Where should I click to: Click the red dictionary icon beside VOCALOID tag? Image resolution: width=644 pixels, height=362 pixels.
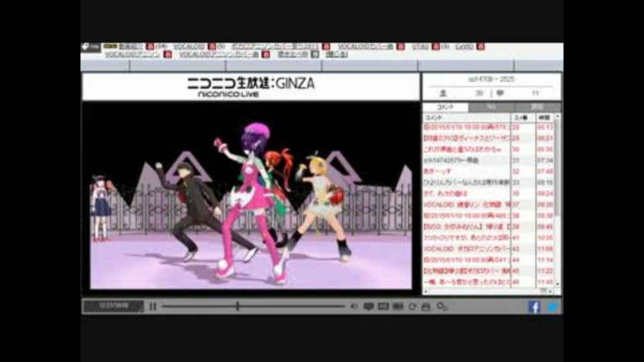pyautogui.click(x=212, y=47)
